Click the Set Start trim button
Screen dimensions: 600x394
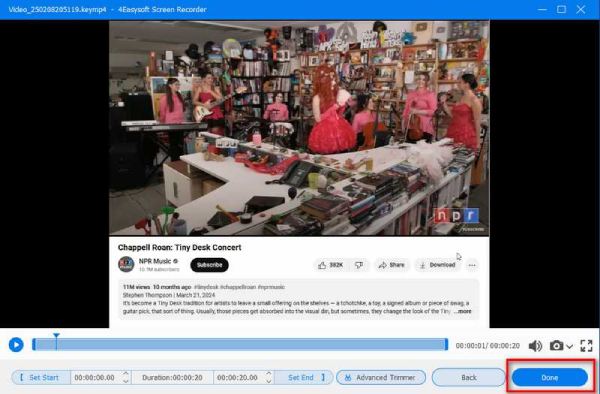pyautogui.click(x=40, y=378)
